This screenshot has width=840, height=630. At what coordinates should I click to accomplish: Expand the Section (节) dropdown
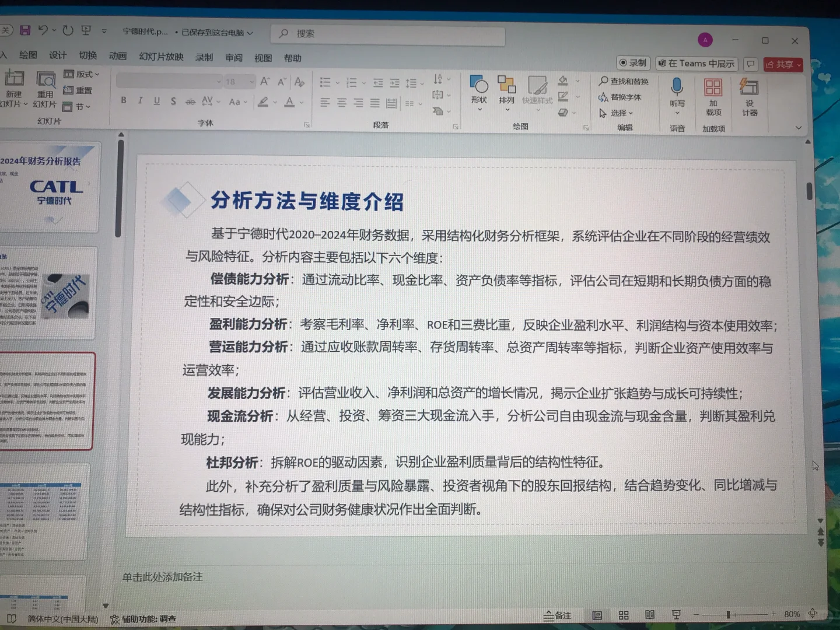(x=76, y=107)
